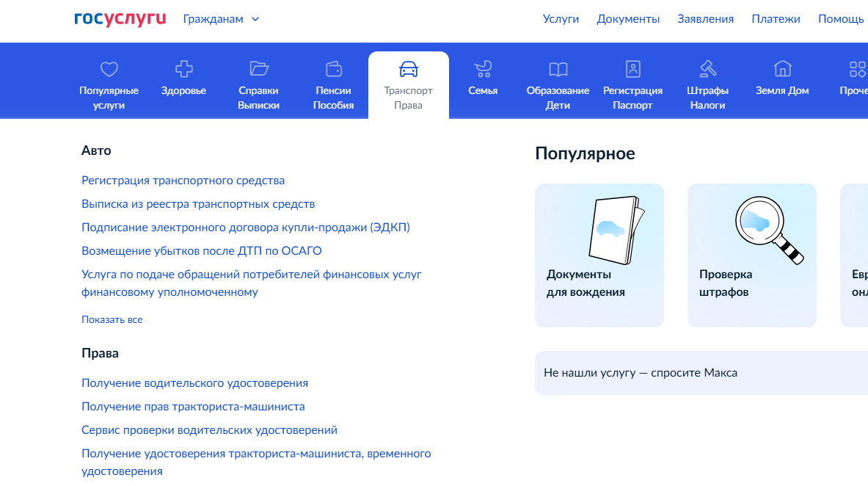Click the stroller icon for Семья
Image resolution: width=868 pixels, height=486 pixels.
[483, 69]
